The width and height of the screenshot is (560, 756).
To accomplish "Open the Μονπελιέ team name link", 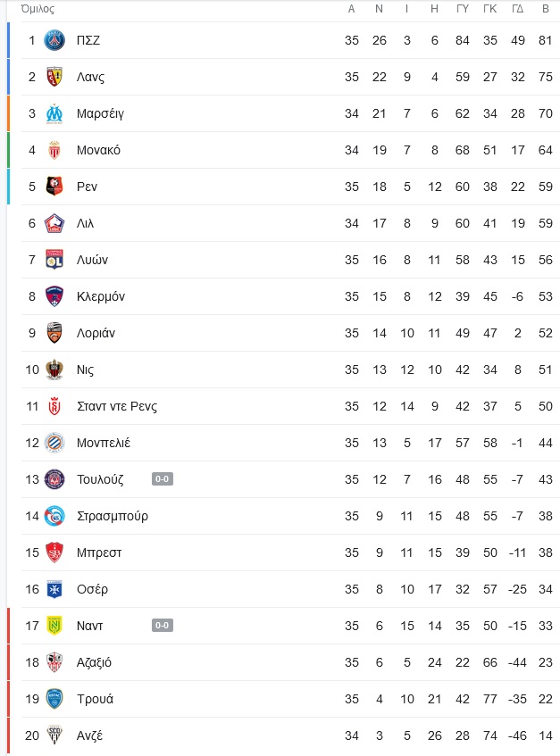I will click(104, 443).
